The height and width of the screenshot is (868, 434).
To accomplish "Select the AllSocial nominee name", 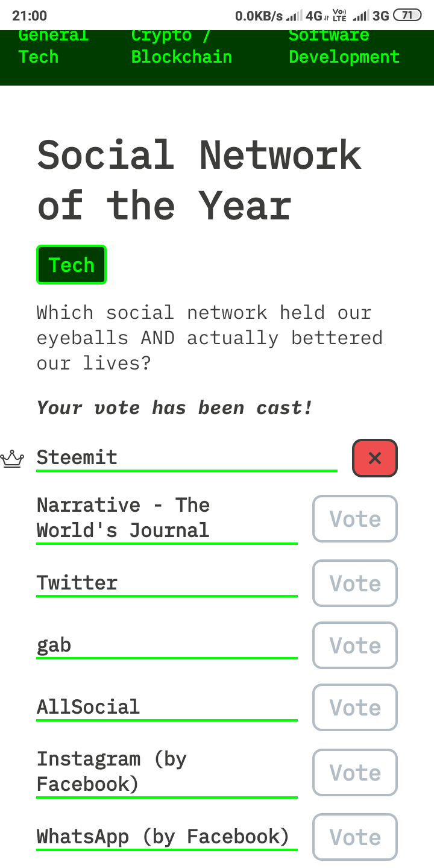I will click(88, 706).
